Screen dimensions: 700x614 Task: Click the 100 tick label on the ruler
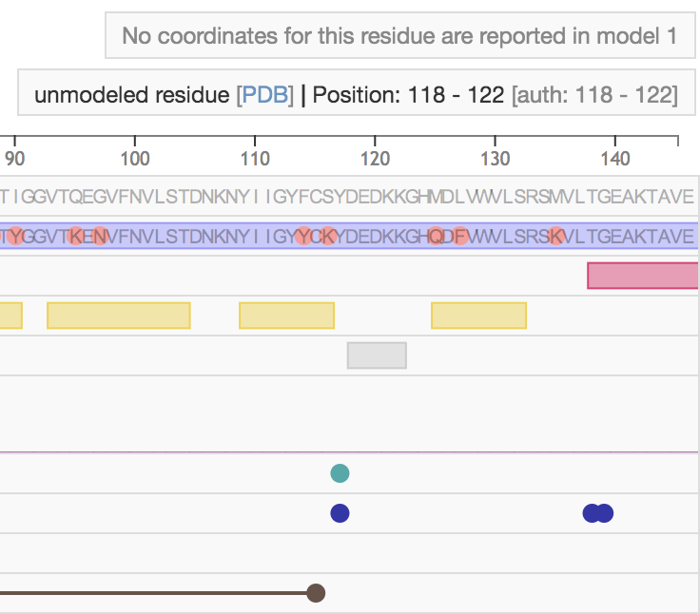click(135, 157)
